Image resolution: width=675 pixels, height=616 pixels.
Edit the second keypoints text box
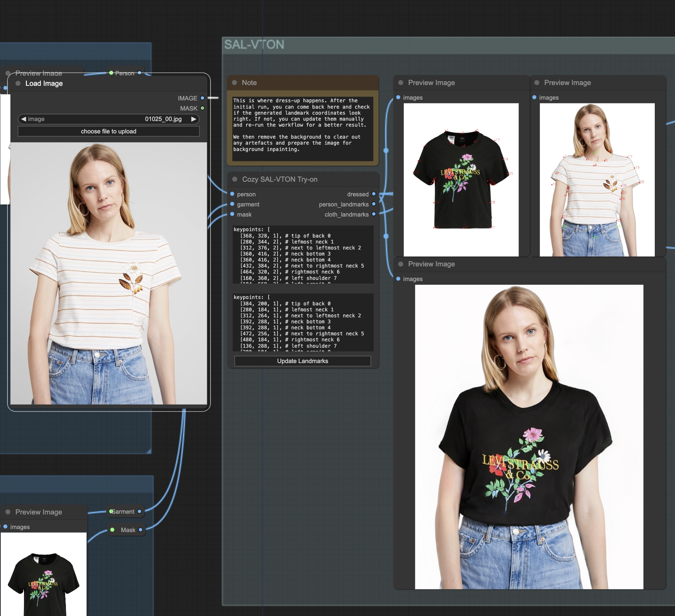tap(303, 322)
